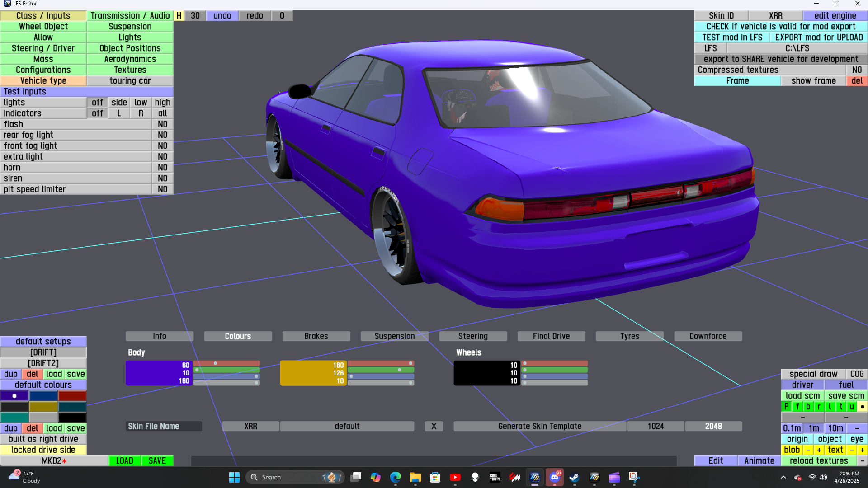
Task: Click the yellow dot view button
Action: click(x=862, y=407)
